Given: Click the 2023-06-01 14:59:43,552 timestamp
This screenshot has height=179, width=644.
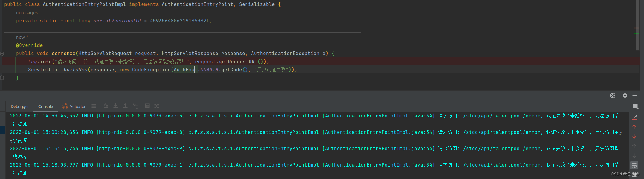Looking at the screenshot, I should click(44, 116).
